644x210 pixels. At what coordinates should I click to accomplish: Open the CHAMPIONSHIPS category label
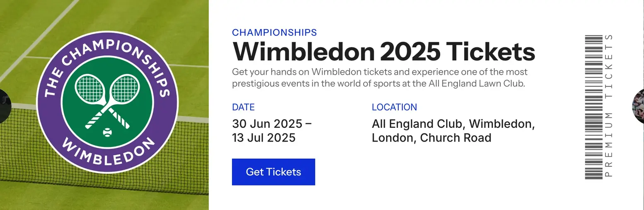pyautogui.click(x=274, y=32)
